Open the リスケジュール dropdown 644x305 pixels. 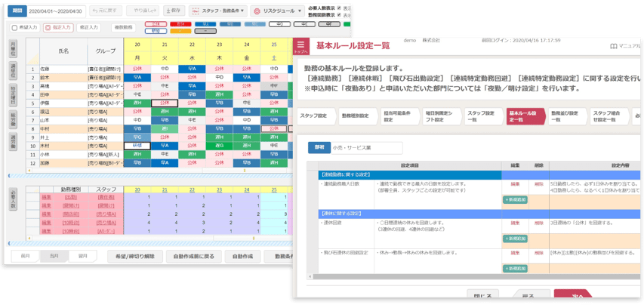click(x=278, y=11)
